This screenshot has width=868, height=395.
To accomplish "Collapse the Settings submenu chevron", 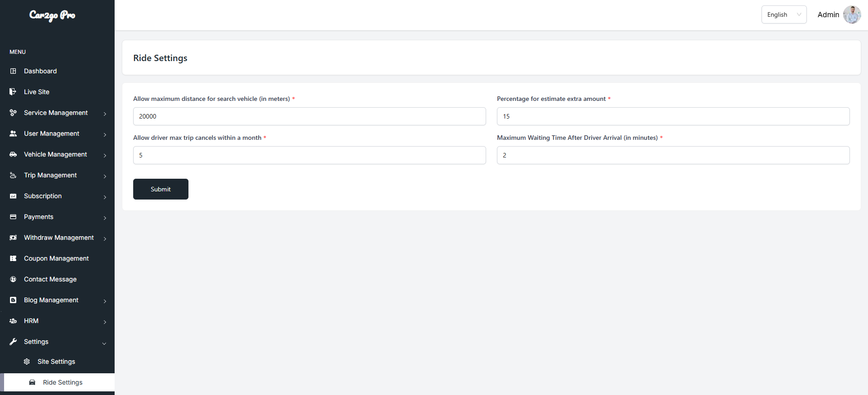I will tap(104, 343).
